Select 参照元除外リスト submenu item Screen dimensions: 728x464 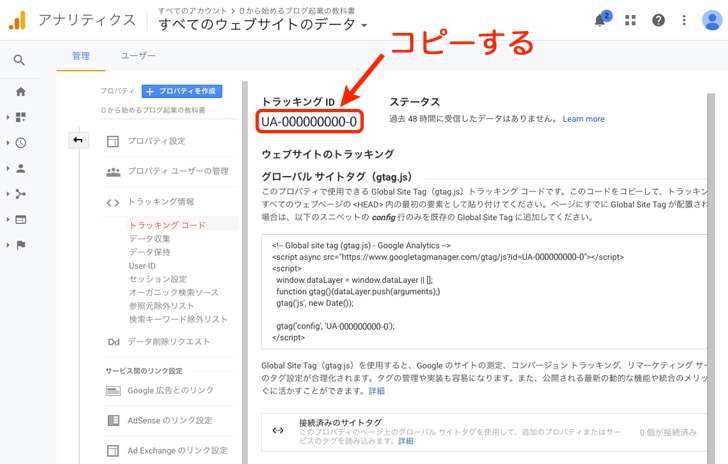pyautogui.click(x=161, y=306)
